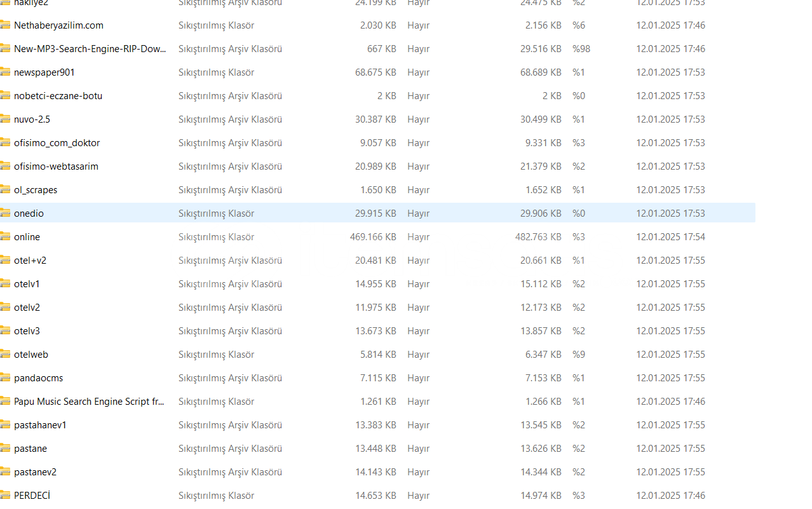This screenshot has width=812, height=509.
Task: Click the zip icon of Papu Music Search Engine
Action: [5, 402]
